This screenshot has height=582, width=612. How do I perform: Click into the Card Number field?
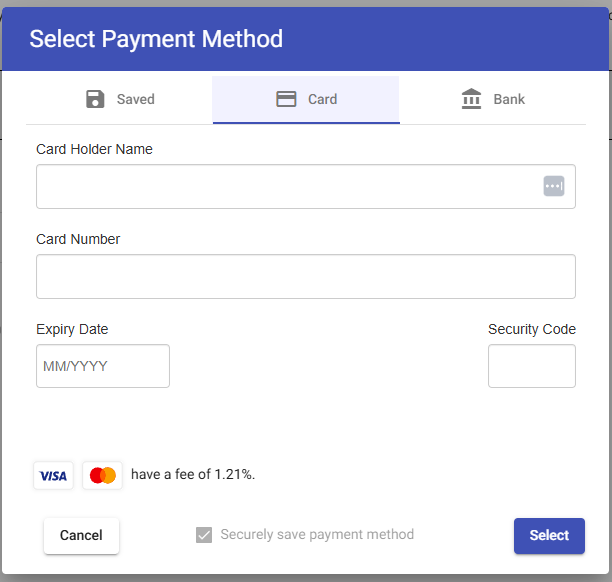[x=306, y=276]
